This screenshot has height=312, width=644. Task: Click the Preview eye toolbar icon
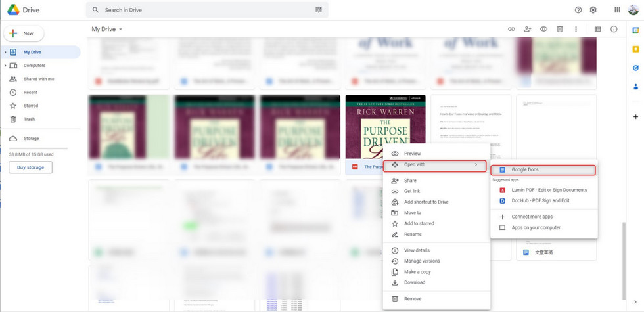[x=544, y=29]
